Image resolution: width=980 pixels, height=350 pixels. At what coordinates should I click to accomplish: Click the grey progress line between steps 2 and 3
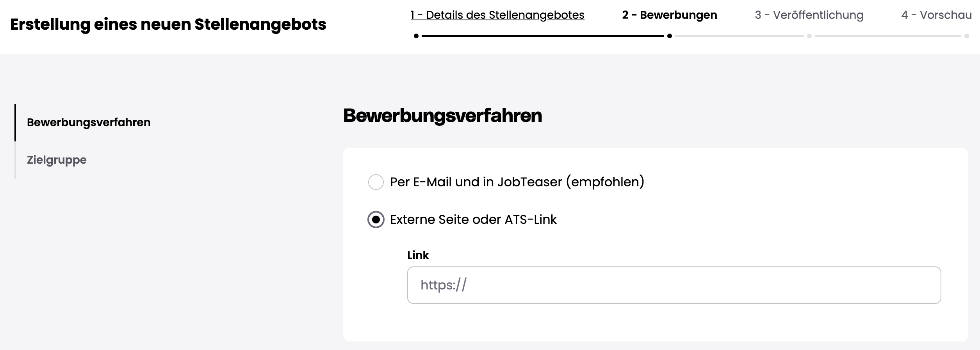(739, 36)
